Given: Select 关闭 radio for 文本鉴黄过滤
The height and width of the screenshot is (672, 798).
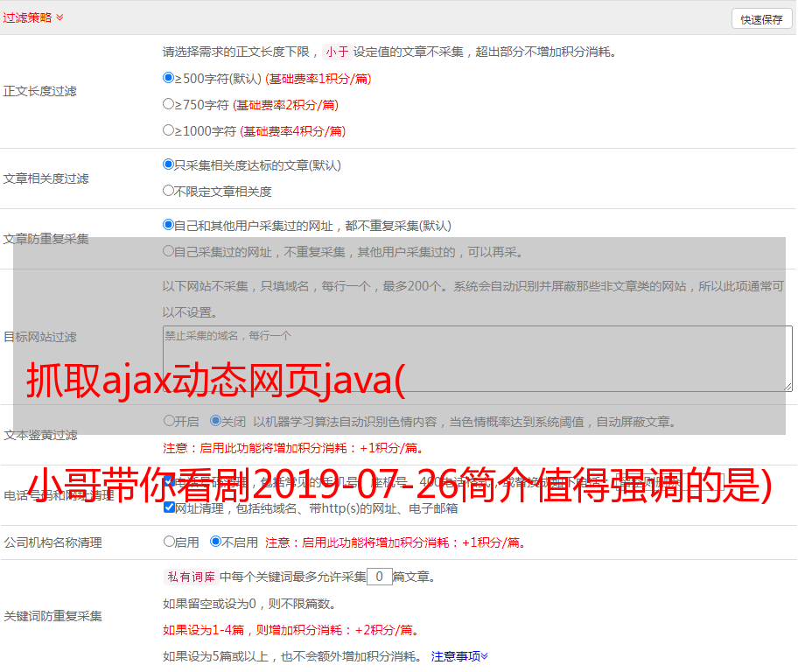Looking at the screenshot, I should [x=215, y=421].
